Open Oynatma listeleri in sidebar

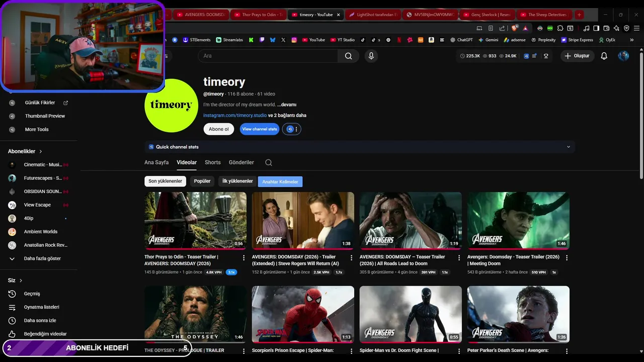(41, 307)
